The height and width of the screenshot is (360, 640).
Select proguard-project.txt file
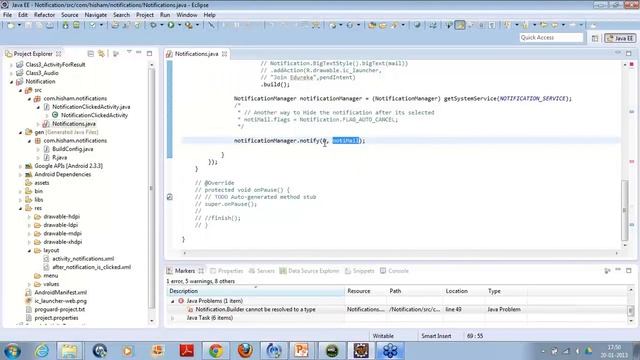point(60,309)
